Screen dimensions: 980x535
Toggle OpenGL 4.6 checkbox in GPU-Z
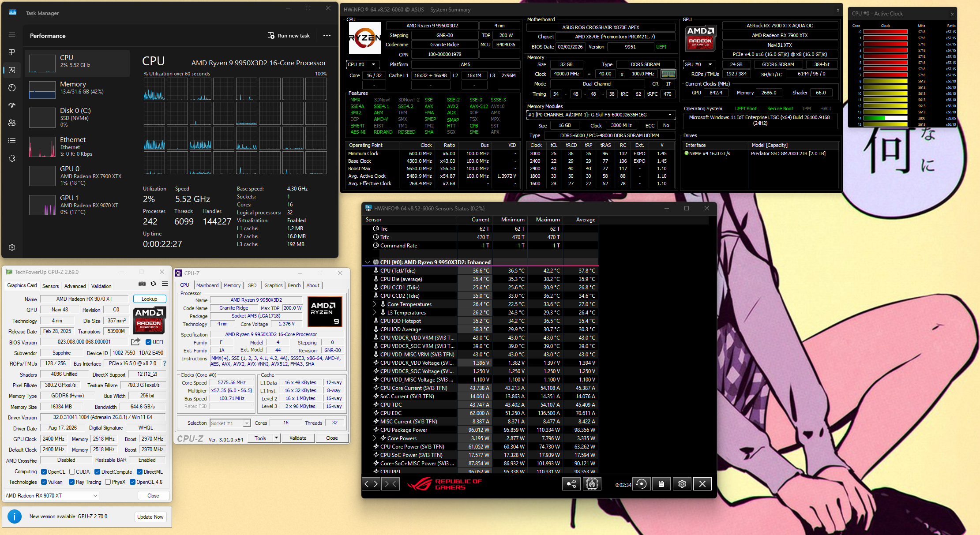click(132, 482)
